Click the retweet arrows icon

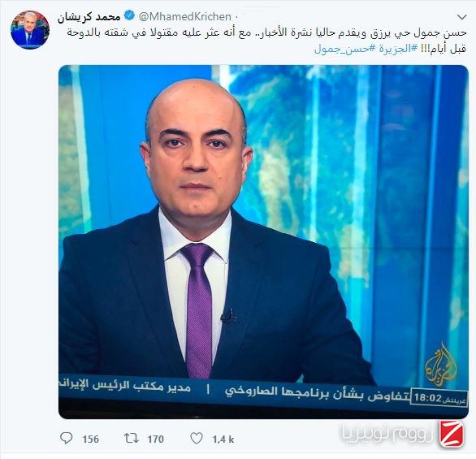coord(132,439)
